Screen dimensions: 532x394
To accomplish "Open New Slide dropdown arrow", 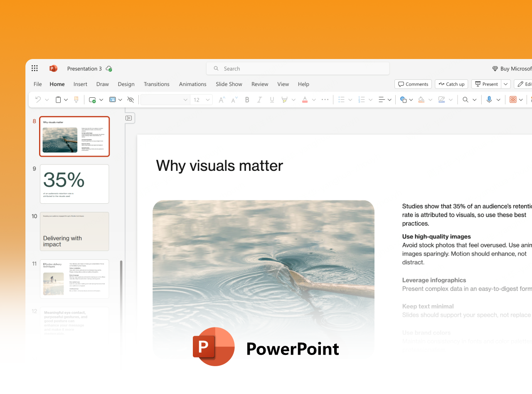I will [101, 100].
